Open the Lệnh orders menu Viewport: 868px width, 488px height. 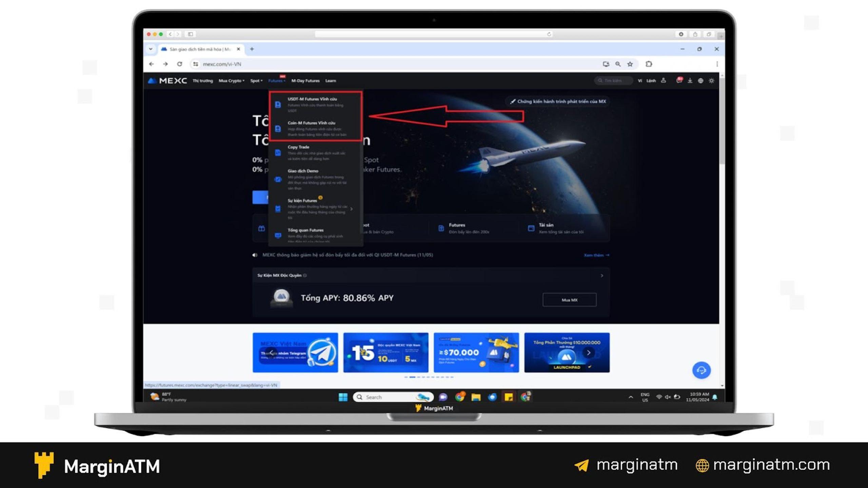tap(651, 81)
